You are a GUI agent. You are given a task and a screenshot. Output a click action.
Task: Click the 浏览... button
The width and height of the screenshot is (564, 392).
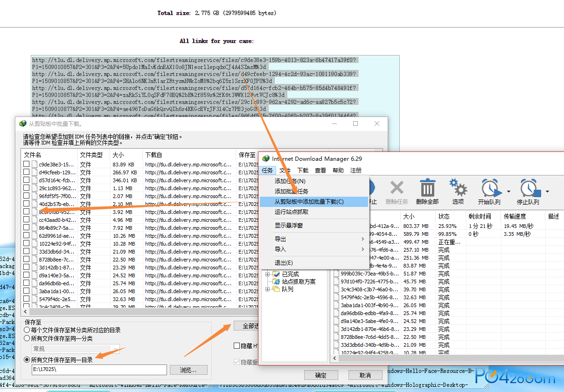[188, 370]
